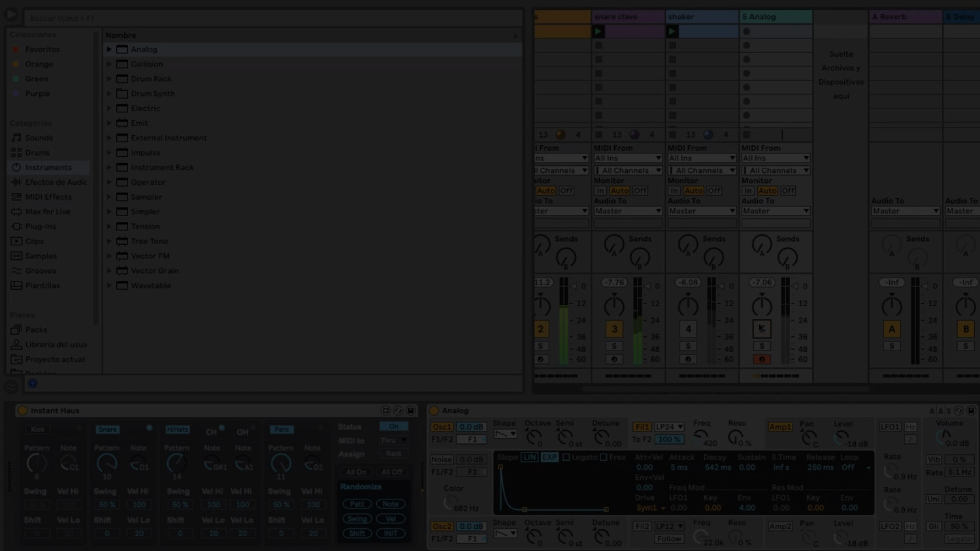Toggle the Instant Haus device on/off
The width and height of the screenshot is (980, 551).
point(22,411)
